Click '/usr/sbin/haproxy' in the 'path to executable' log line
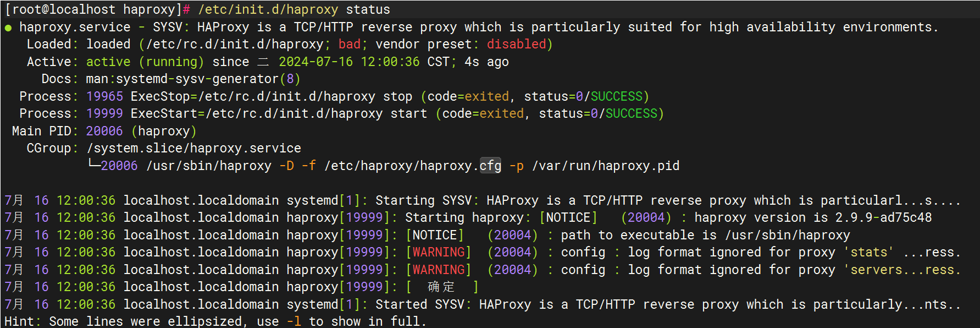This screenshot has height=328, width=980. click(788, 235)
